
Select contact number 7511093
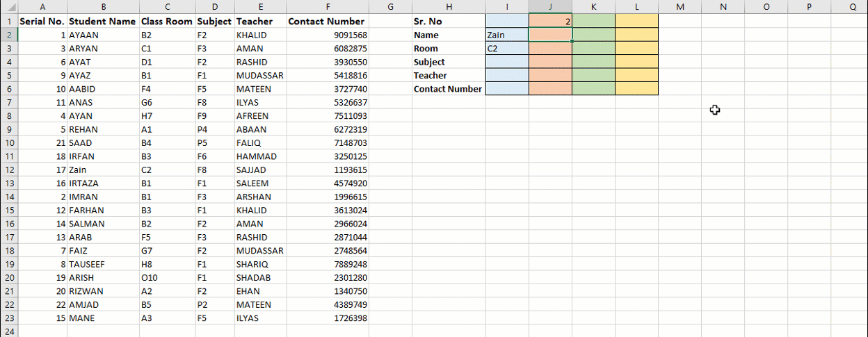[x=328, y=116]
